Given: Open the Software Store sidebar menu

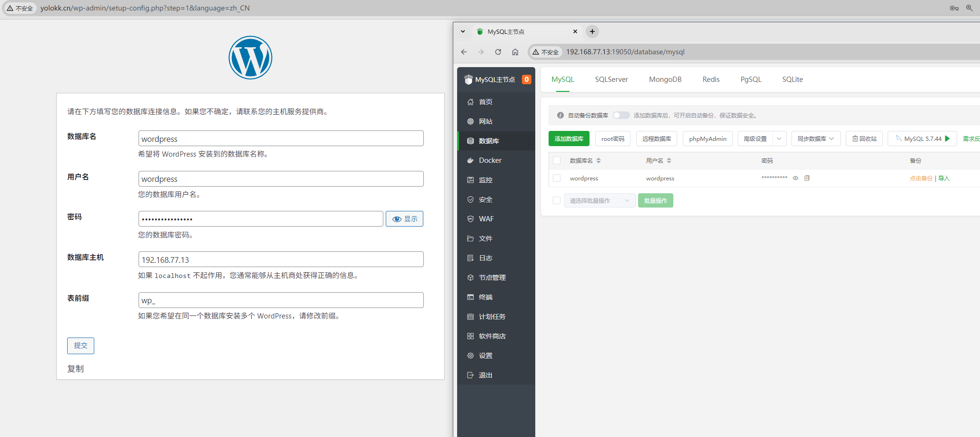Looking at the screenshot, I should pos(492,336).
